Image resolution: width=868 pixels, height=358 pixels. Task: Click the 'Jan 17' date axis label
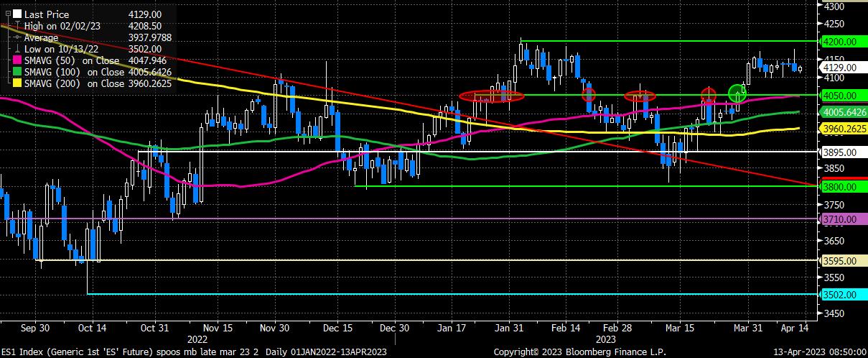tap(453, 327)
